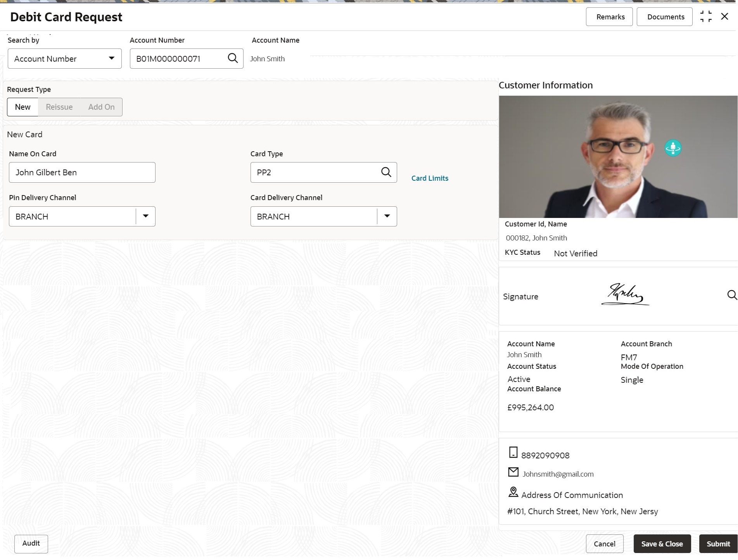Click the account status value 'Active'
Image resolution: width=738 pixels, height=560 pixels.
[x=519, y=379]
